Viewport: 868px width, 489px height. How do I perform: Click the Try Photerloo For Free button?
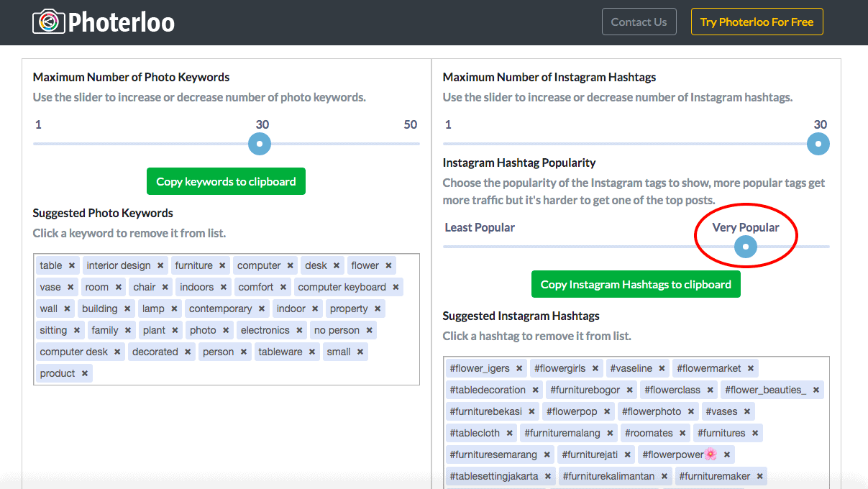[x=757, y=22]
